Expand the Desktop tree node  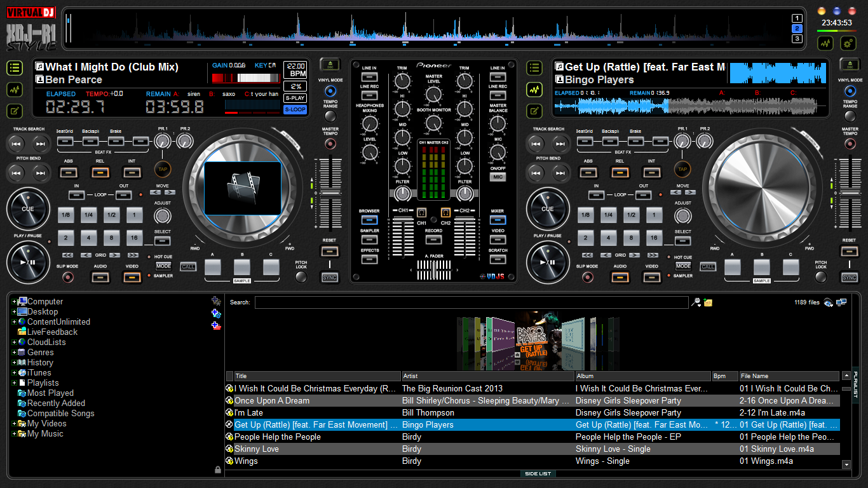[14, 312]
